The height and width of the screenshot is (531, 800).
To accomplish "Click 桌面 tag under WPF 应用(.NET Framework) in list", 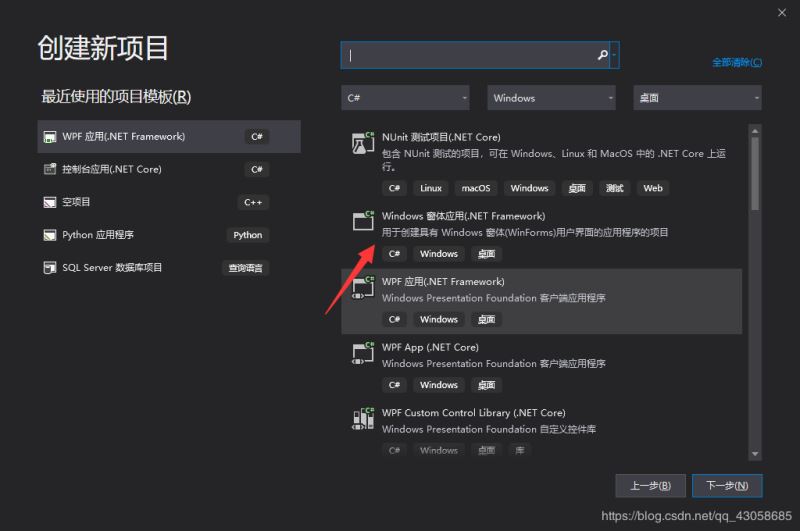I will [486, 319].
